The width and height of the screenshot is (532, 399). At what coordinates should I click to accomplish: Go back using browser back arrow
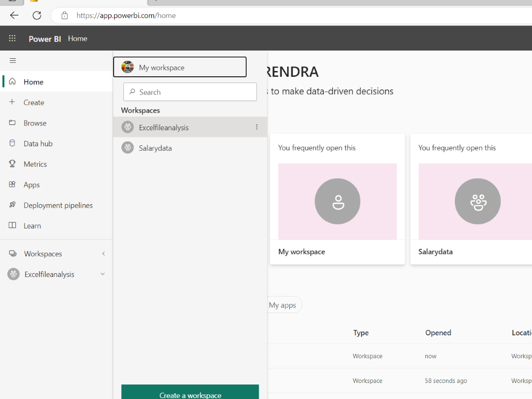(14, 15)
